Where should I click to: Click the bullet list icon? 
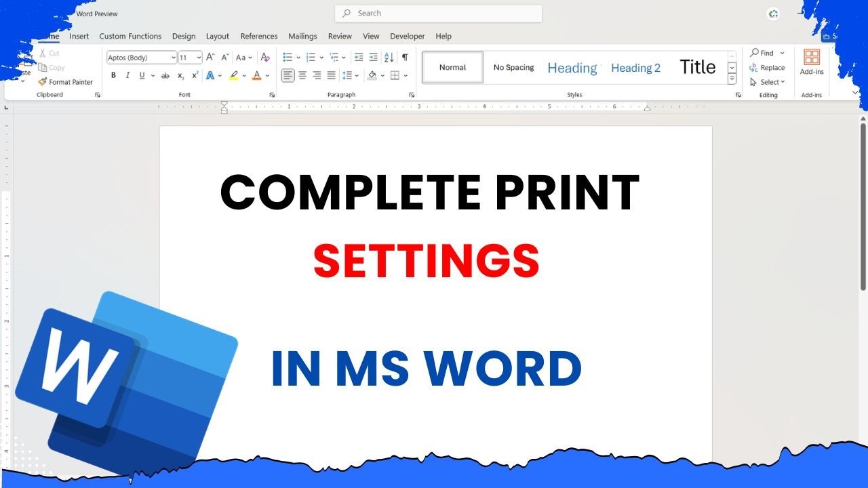coord(288,58)
